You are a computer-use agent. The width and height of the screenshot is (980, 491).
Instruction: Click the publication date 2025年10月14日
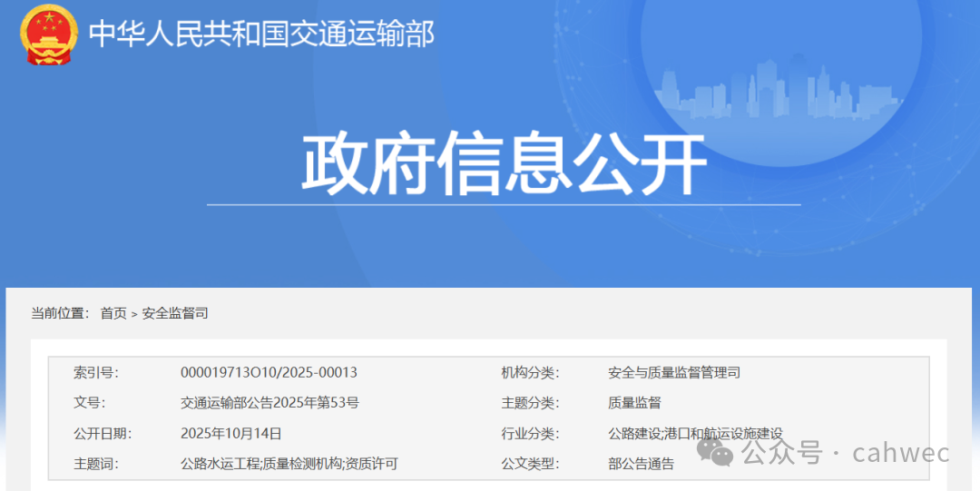230,433
